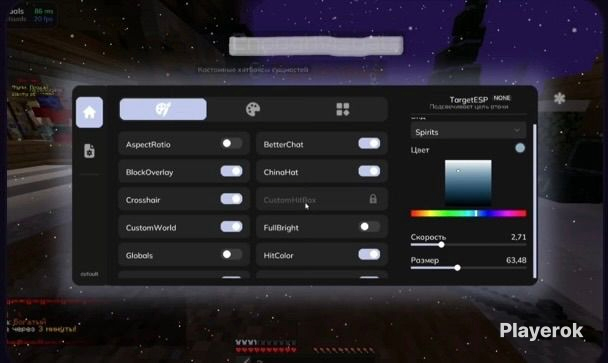Disable the ChinaHat toggle

369,171
